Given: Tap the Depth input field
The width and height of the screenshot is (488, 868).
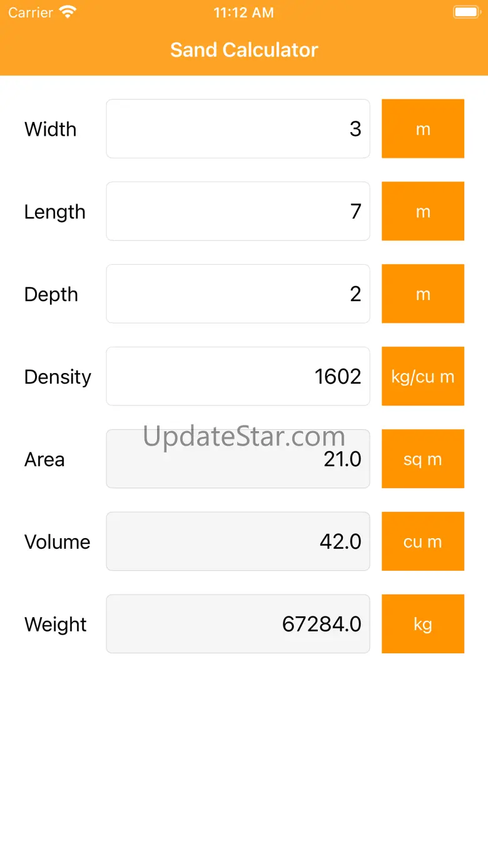Looking at the screenshot, I should point(238,294).
